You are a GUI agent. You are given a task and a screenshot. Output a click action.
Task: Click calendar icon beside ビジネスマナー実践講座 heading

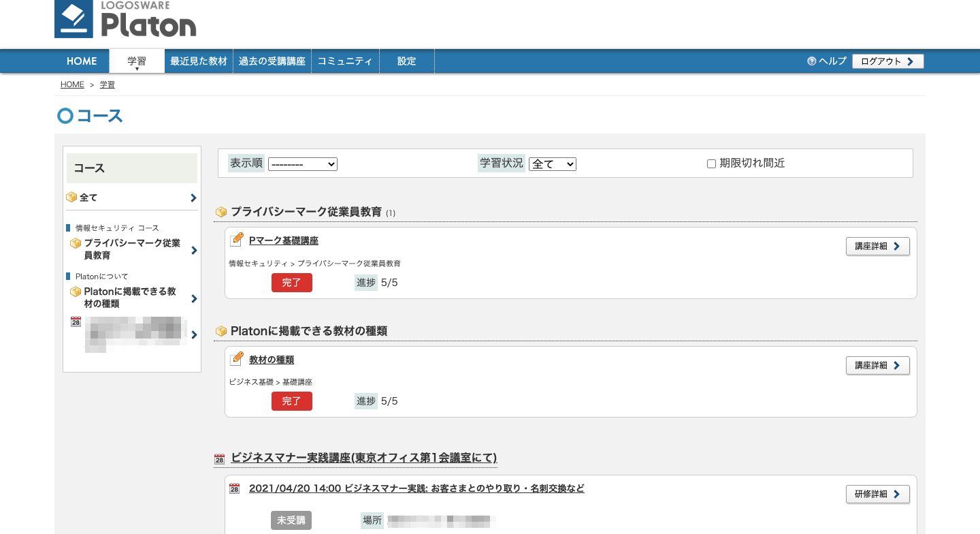tap(219, 459)
